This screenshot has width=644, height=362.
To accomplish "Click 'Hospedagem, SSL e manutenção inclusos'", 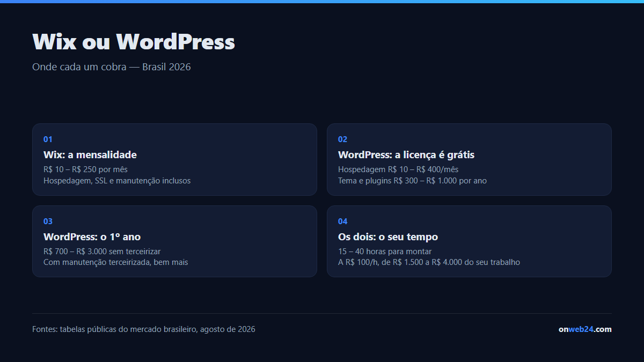I will click(x=117, y=181).
